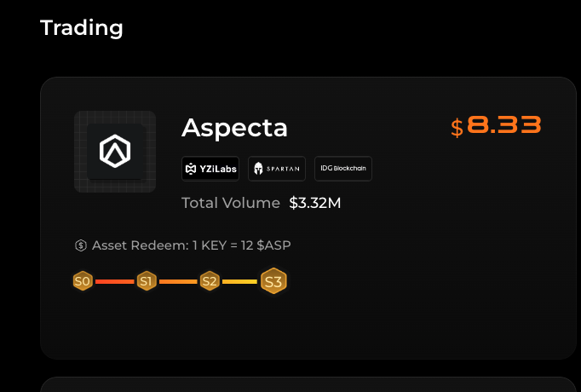Select the YZiLabs investor badge
The height and width of the screenshot is (392, 581).
pos(210,169)
